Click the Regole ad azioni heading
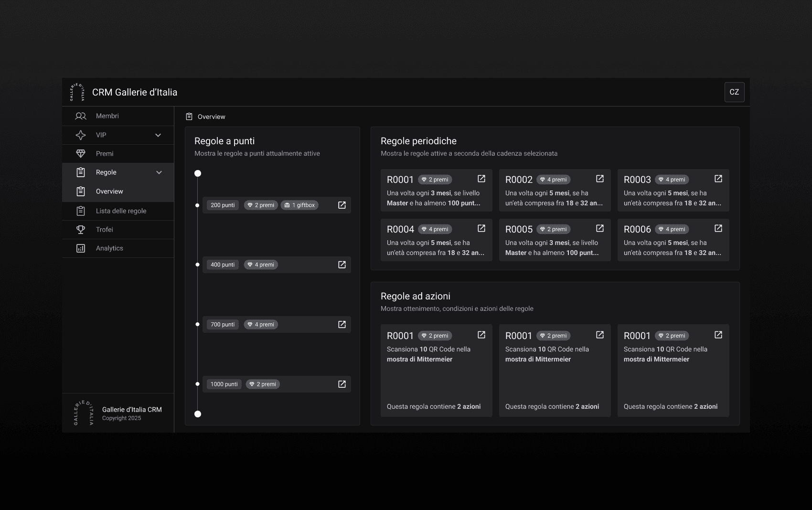812x510 pixels. [416, 296]
